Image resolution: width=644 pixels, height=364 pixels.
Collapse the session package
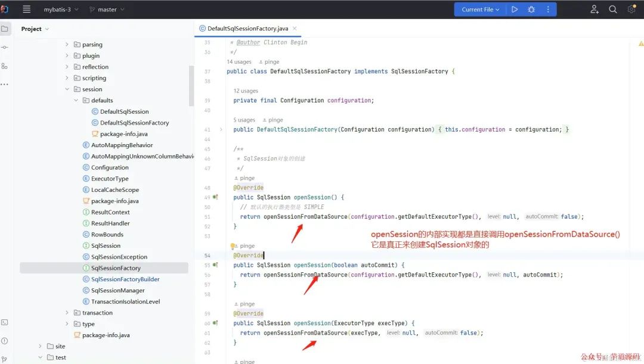point(67,89)
